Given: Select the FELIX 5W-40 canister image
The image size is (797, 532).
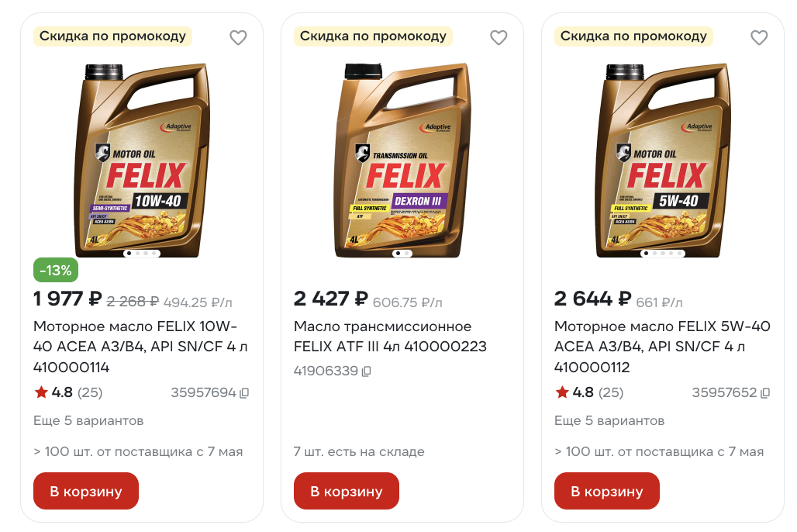Looking at the screenshot, I should point(662,159).
